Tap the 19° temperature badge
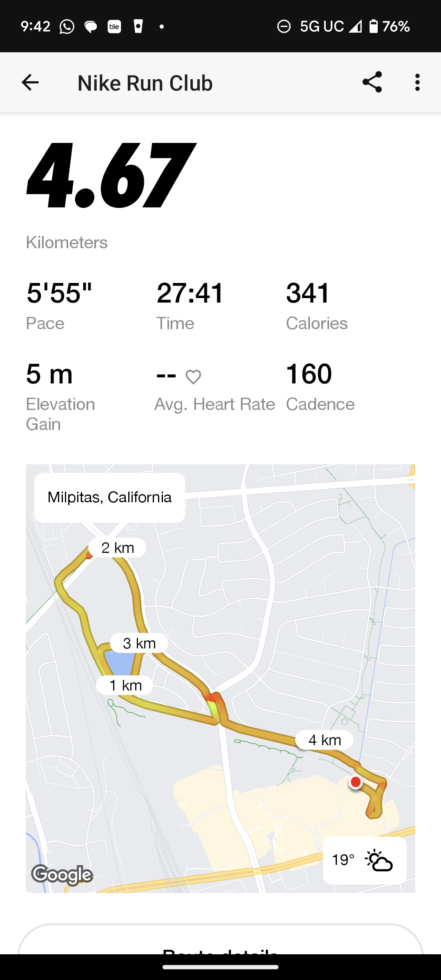The width and height of the screenshot is (441, 980). pos(343,860)
